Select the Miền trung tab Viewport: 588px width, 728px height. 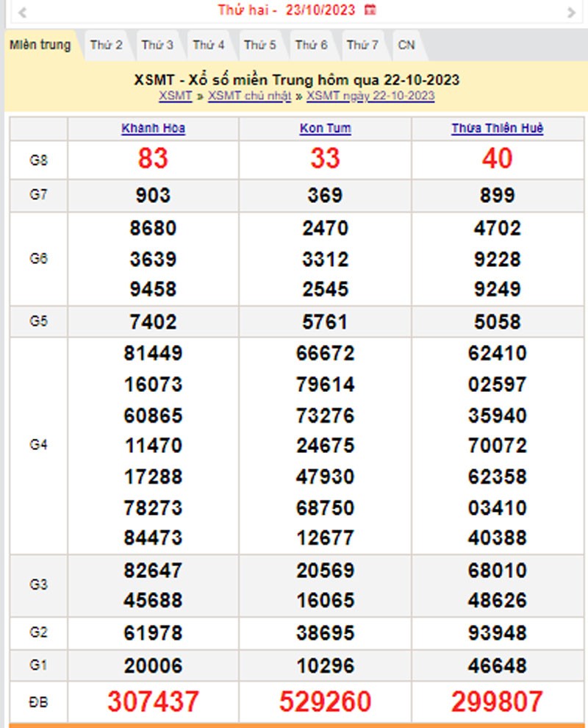pyautogui.click(x=40, y=45)
